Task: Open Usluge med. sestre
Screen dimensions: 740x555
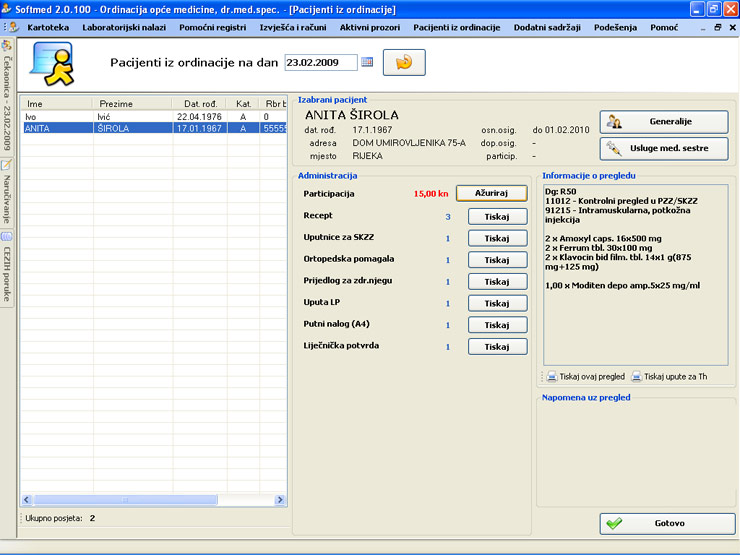Action: tap(664, 149)
